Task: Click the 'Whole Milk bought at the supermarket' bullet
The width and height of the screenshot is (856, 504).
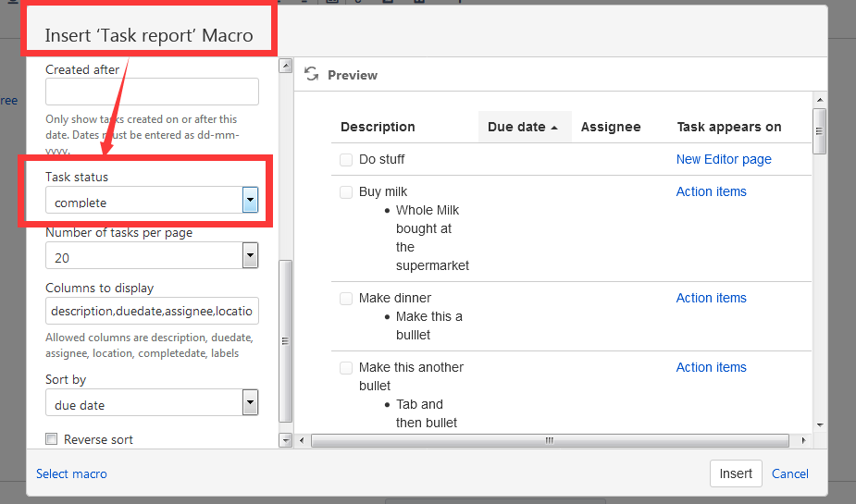Action: tap(432, 238)
